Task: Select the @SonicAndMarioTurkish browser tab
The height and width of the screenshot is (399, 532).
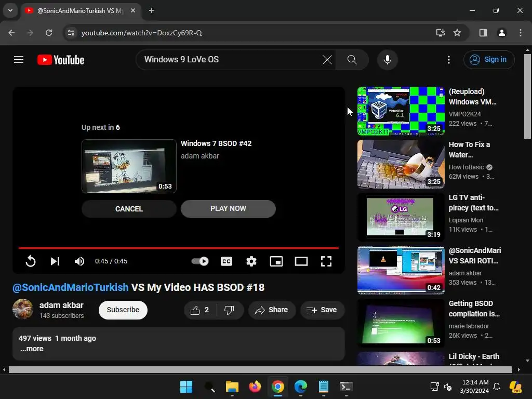Action: pos(81,10)
